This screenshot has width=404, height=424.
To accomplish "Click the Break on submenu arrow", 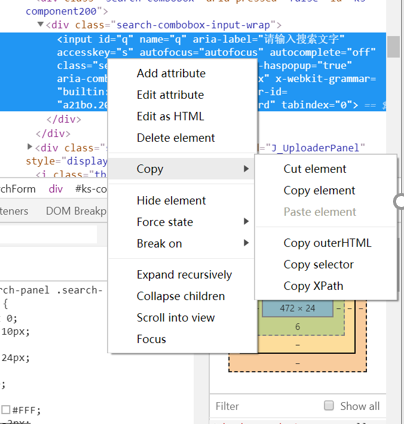I will (x=246, y=243).
